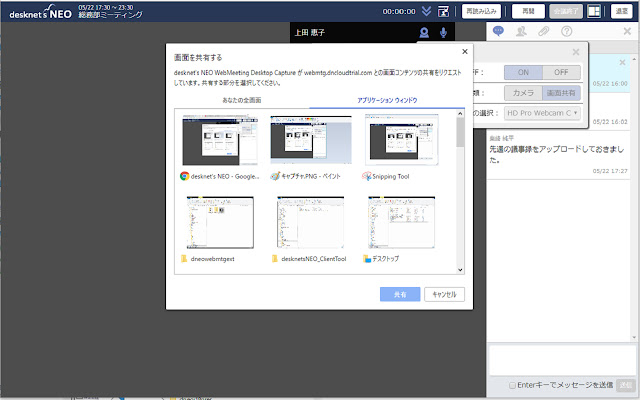Click the chat message input box

point(560,361)
